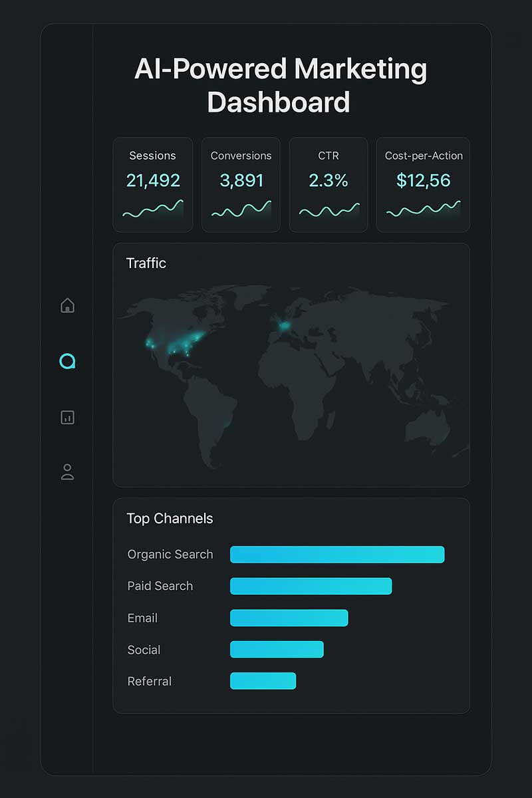Select the Paid Search bar
The width and height of the screenshot is (532, 798).
[311, 586]
